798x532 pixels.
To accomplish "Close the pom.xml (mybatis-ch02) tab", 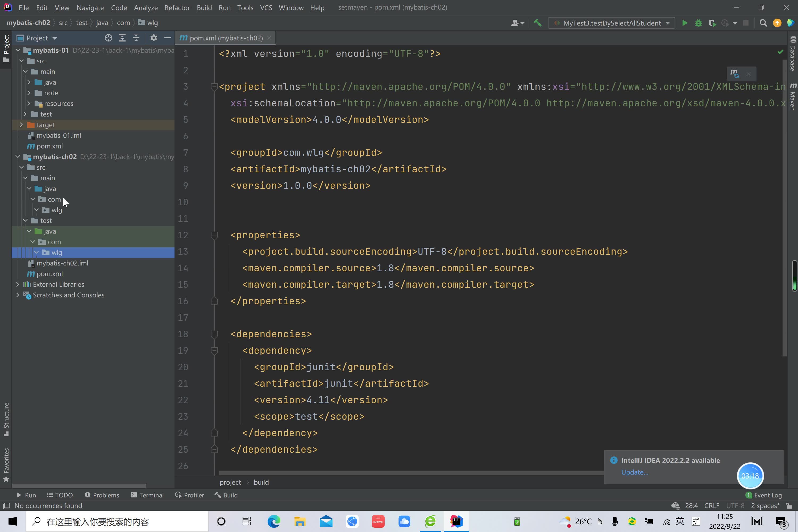I will click(x=269, y=38).
